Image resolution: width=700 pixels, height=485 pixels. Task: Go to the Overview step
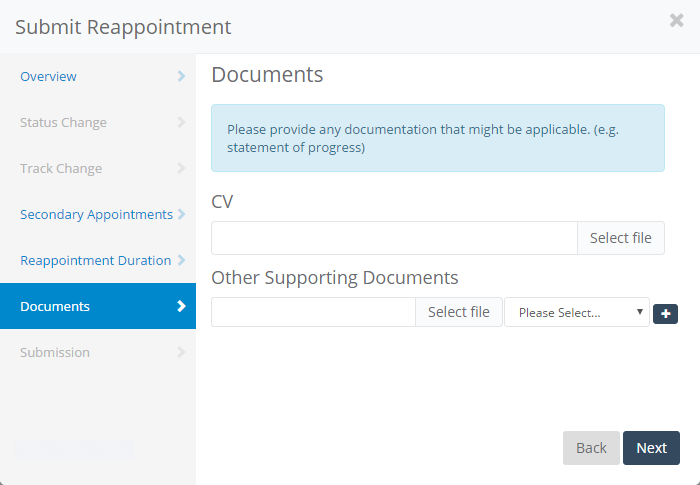pos(48,76)
